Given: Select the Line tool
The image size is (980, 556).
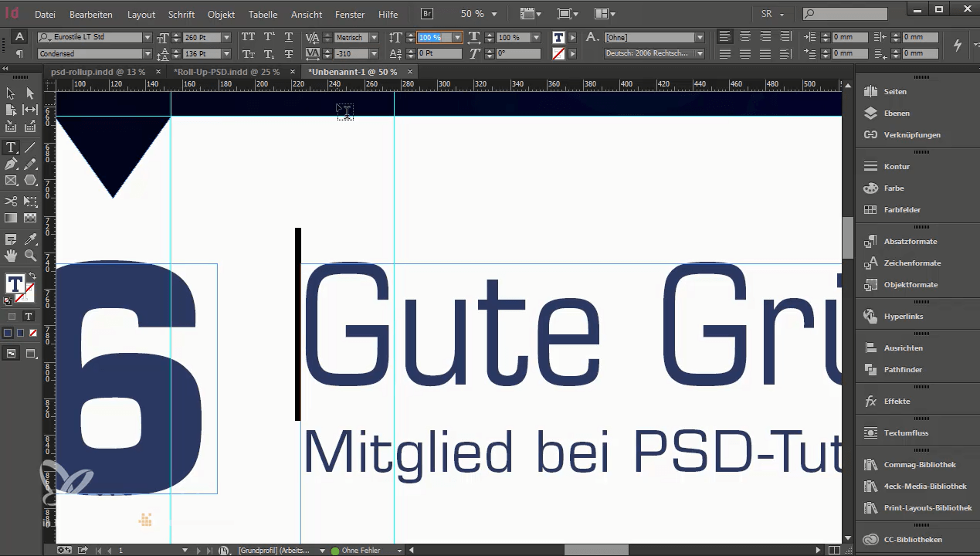Looking at the screenshot, I should (30, 147).
